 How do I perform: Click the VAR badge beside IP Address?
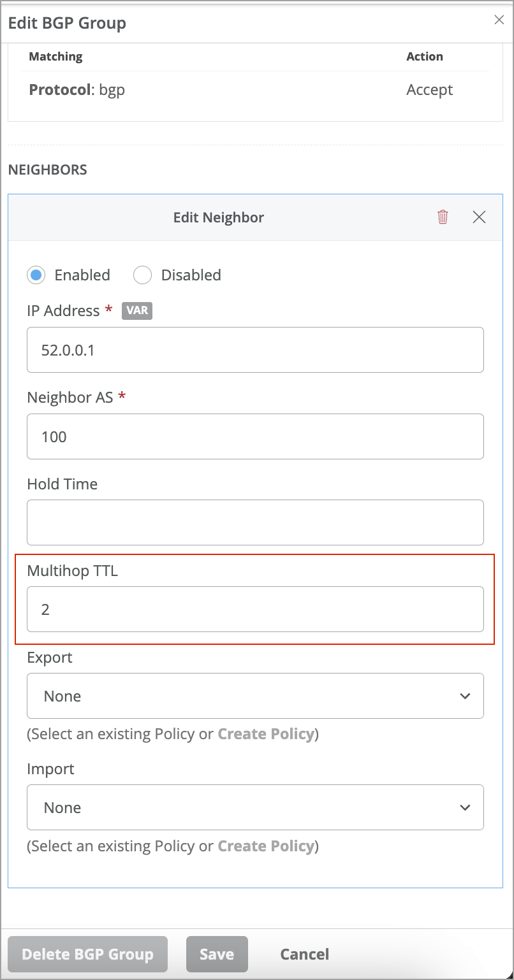coord(137,311)
